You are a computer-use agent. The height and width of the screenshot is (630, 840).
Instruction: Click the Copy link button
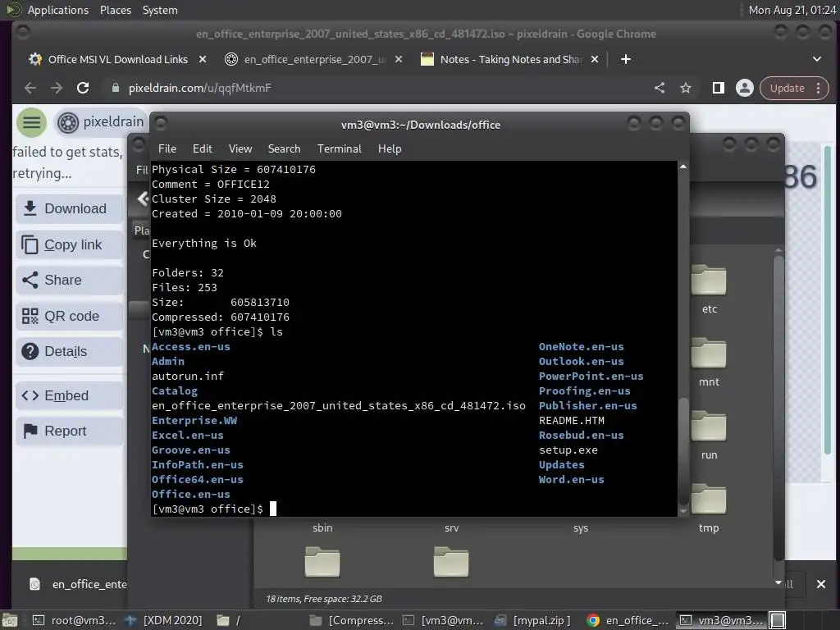[70, 244]
